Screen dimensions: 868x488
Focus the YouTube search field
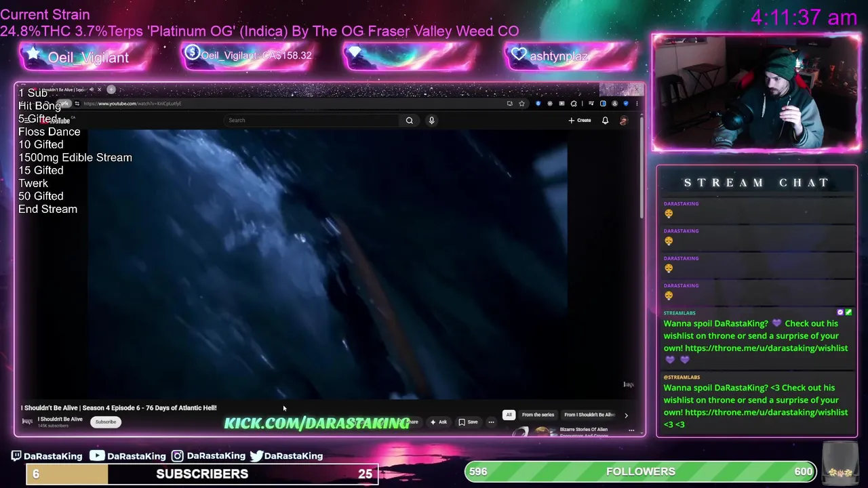pos(312,121)
